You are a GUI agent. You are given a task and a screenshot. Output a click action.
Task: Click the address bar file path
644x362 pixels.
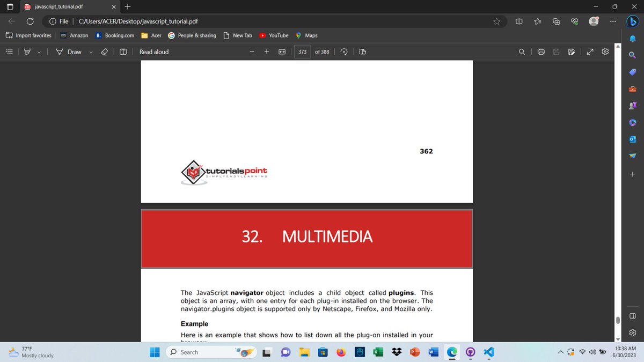pyautogui.click(x=138, y=21)
